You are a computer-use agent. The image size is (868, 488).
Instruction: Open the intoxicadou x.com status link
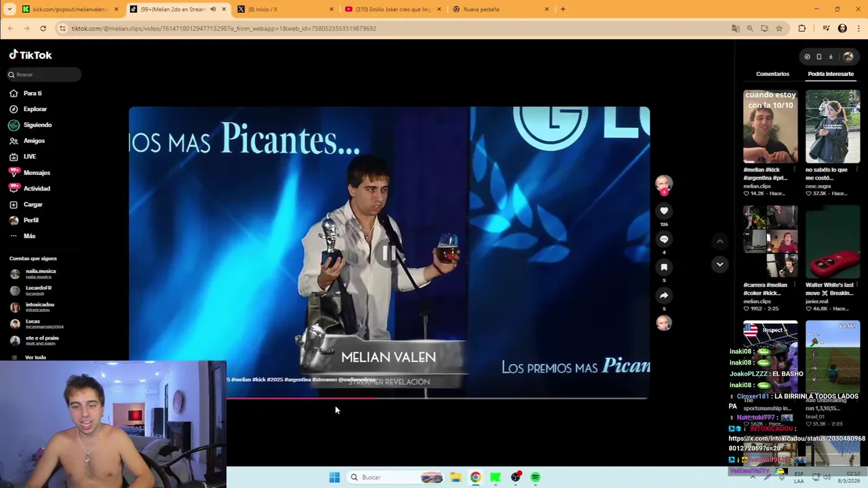click(797, 443)
